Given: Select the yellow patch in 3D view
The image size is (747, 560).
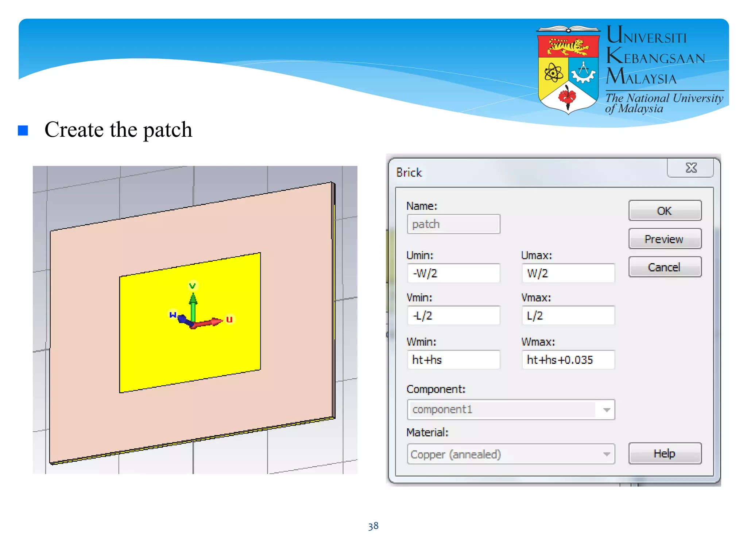Looking at the screenshot, I should [x=226, y=350].
